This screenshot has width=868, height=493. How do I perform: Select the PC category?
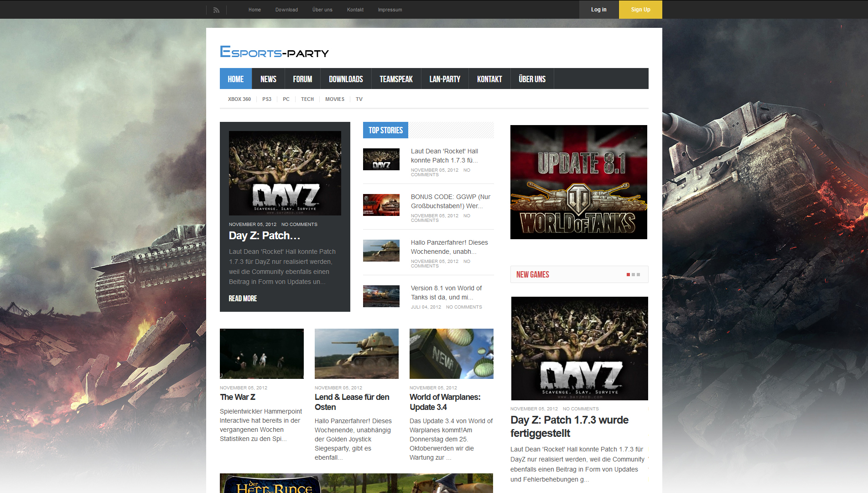click(286, 99)
